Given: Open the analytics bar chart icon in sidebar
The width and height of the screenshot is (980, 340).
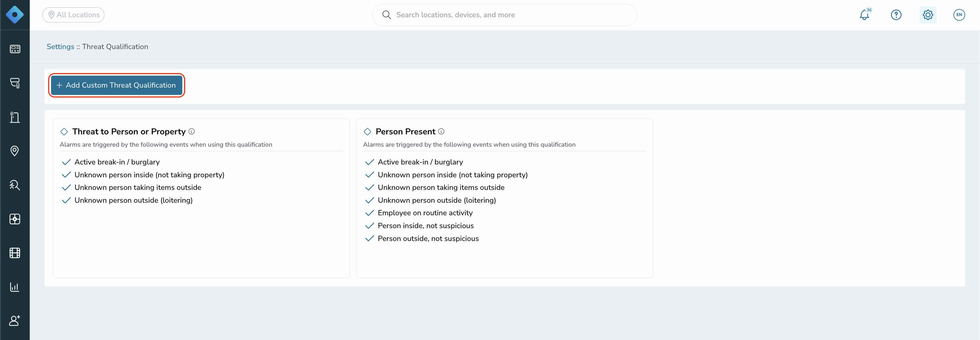Looking at the screenshot, I should 15,287.
